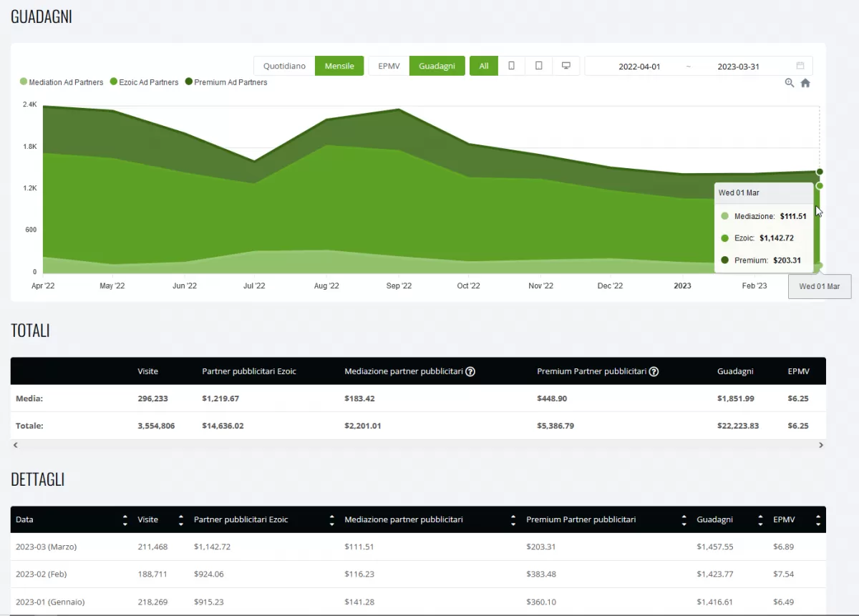Select the All devices tab

pos(484,66)
